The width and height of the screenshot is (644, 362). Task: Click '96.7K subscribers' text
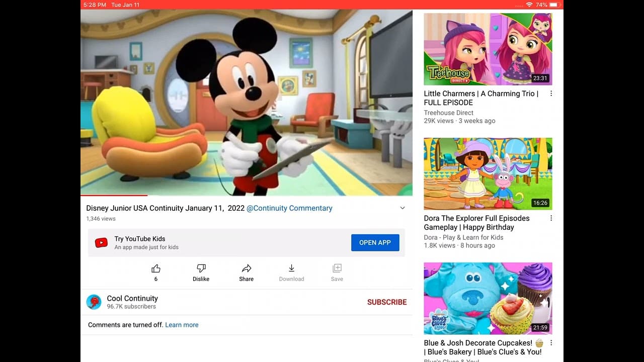(x=131, y=307)
